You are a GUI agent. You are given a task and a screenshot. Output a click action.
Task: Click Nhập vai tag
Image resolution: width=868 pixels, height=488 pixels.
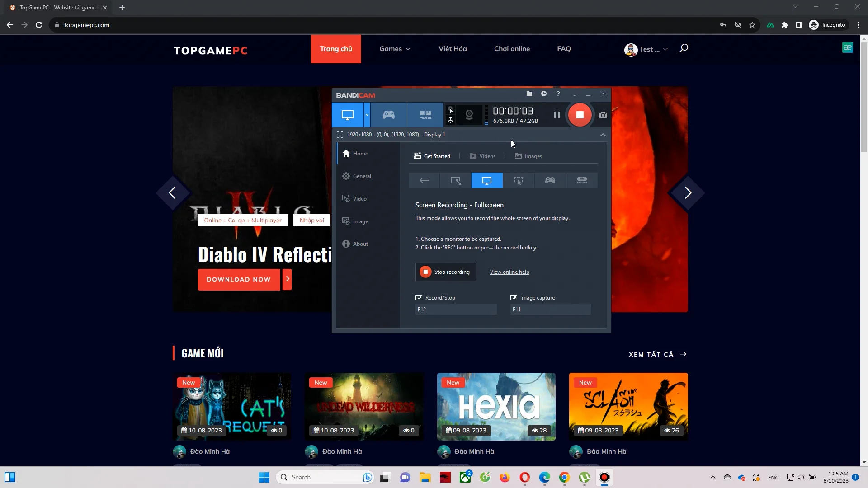(x=312, y=221)
